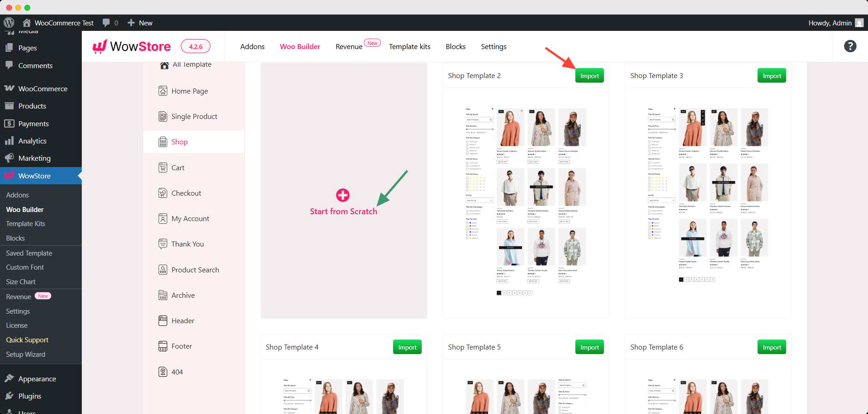Click the 4.2.6 version badge
This screenshot has width=868, height=414.
tap(195, 46)
